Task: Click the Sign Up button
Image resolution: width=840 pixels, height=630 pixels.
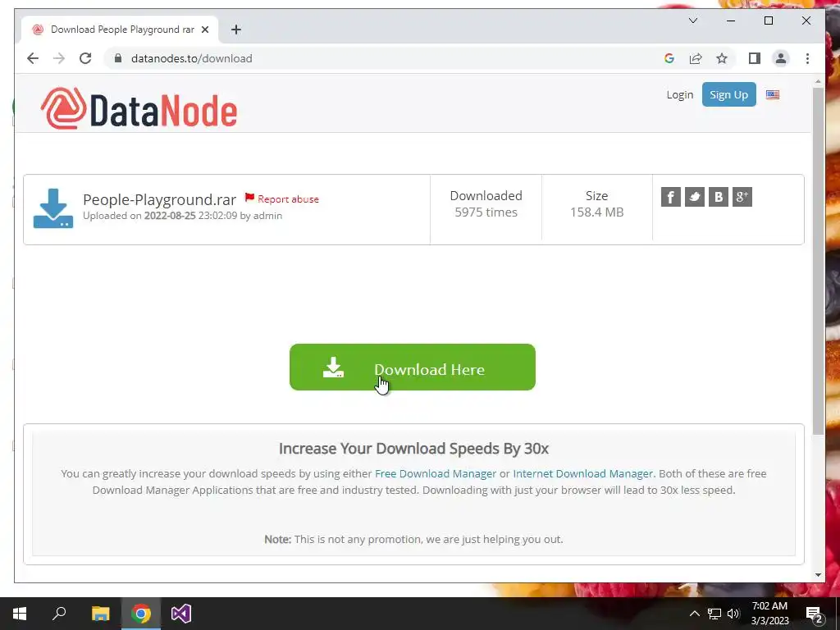Action: tap(728, 94)
